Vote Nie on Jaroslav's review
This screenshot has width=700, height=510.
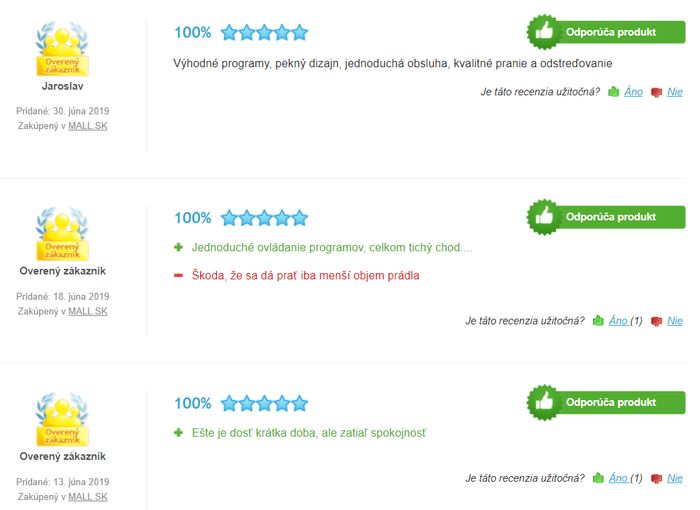tap(675, 92)
